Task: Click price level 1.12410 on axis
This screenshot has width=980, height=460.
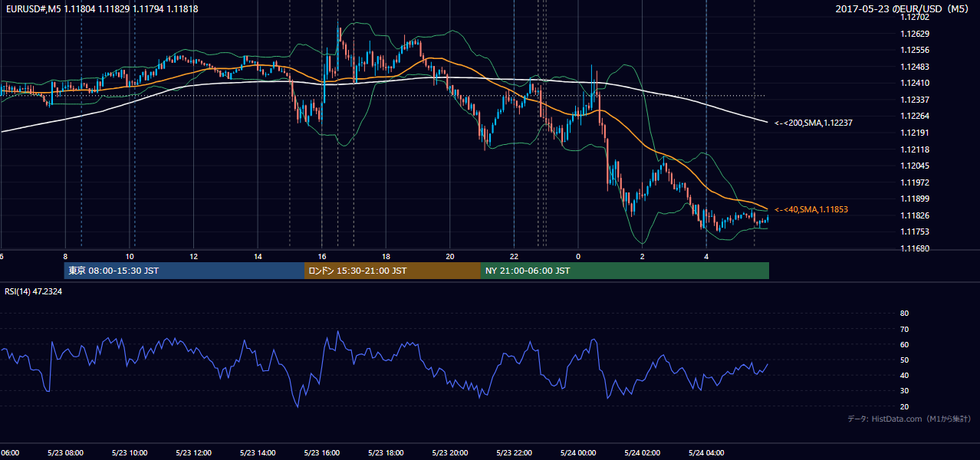Action: tap(915, 84)
